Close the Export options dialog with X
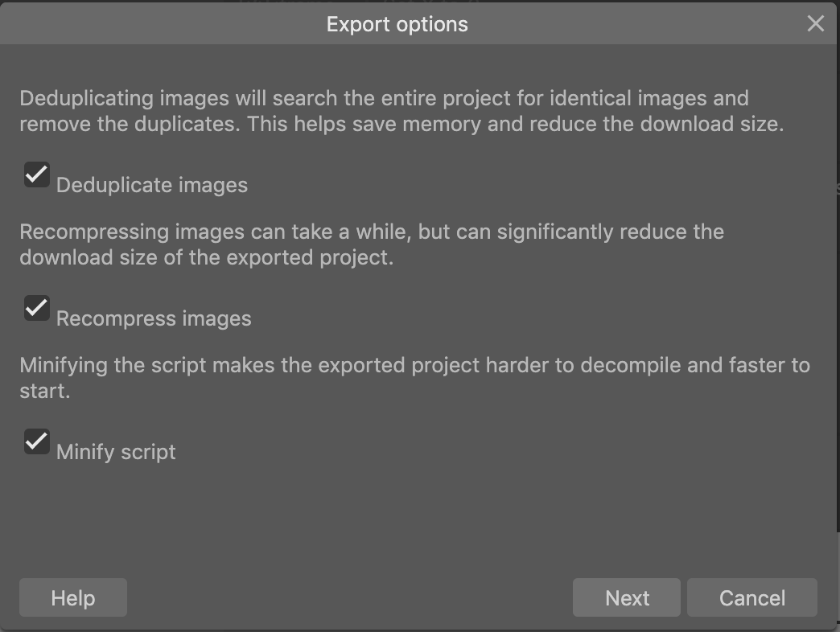840x632 pixels. point(815,24)
